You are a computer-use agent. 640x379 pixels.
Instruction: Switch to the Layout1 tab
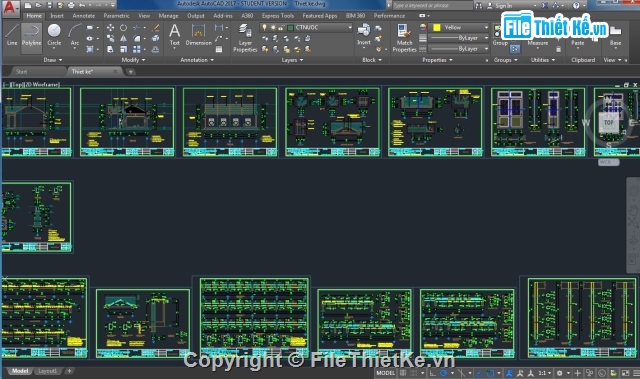coord(47,371)
